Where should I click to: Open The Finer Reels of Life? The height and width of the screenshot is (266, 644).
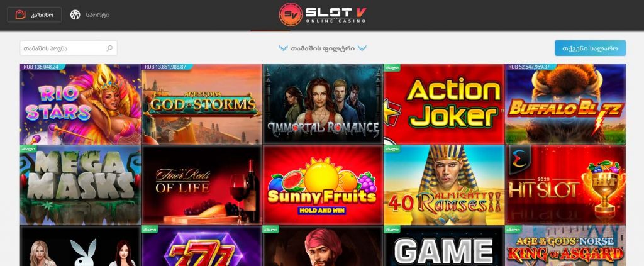[x=202, y=185]
